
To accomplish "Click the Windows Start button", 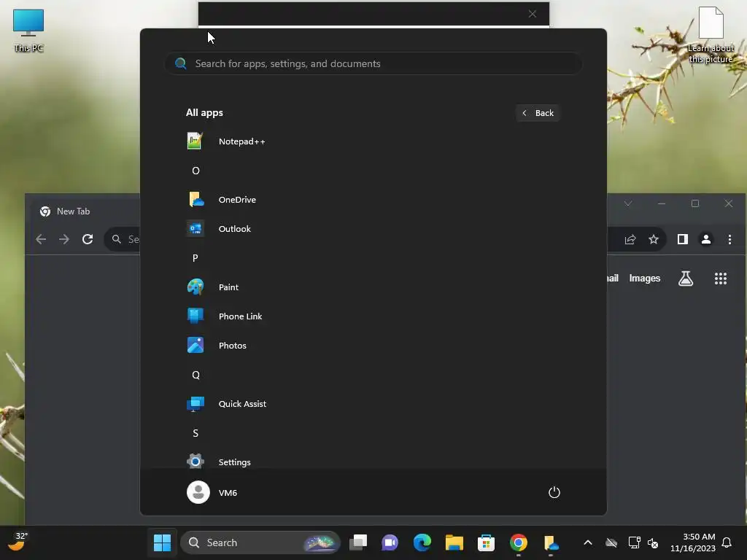I will pos(162,542).
